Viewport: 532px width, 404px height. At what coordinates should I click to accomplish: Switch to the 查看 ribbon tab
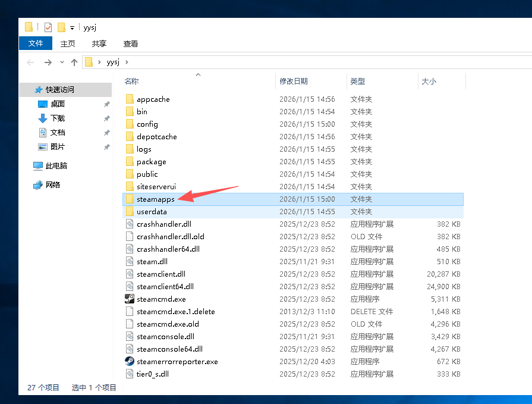coord(130,43)
